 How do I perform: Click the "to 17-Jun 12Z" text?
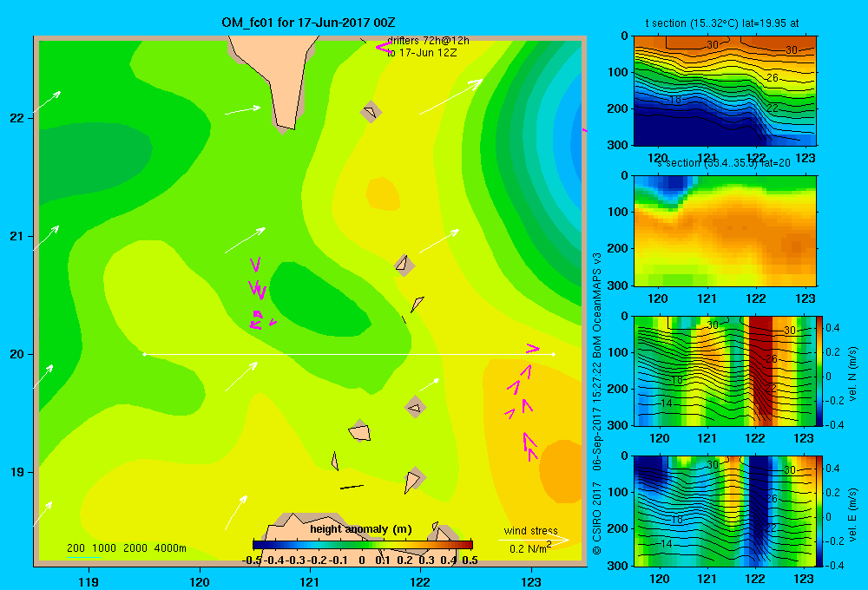point(422,53)
